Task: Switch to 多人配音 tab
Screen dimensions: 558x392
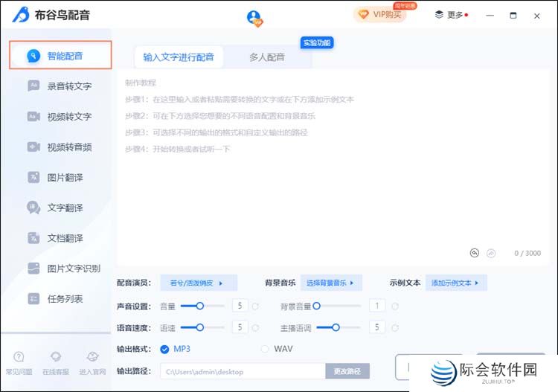Action: coord(266,57)
